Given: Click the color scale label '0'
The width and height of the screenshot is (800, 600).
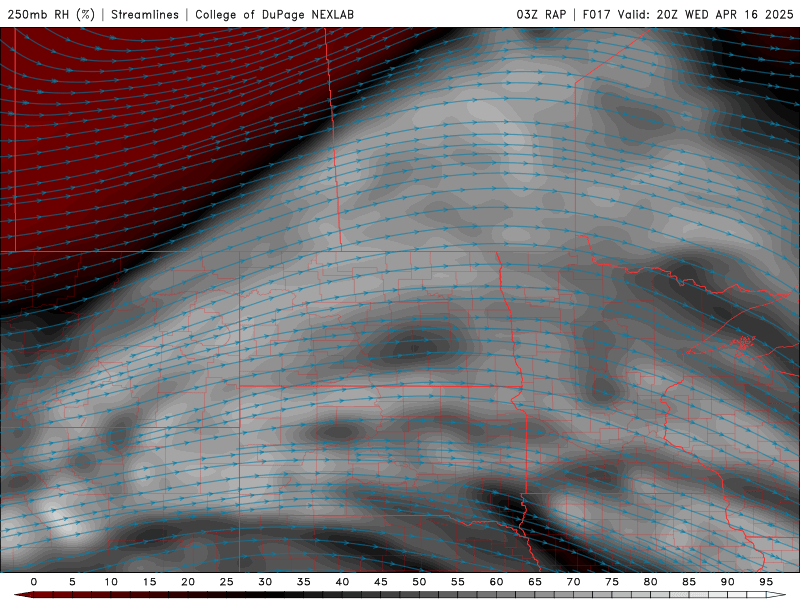Looking at the screenshot, I should tap(34, 582).
